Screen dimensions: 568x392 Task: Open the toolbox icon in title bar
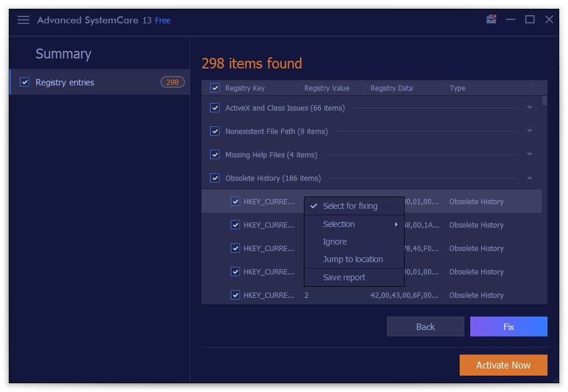point(491,19)
